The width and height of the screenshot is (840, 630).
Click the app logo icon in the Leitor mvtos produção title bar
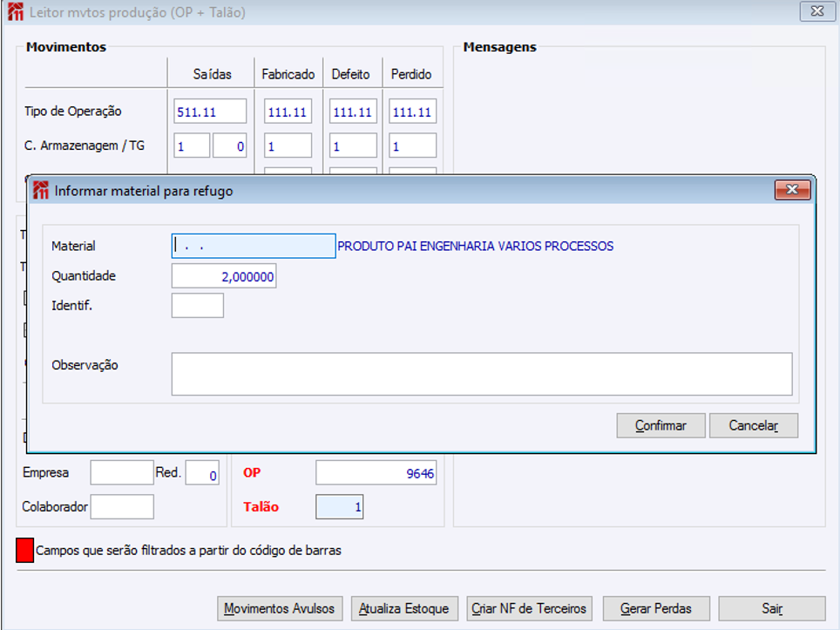pos(16,12)
